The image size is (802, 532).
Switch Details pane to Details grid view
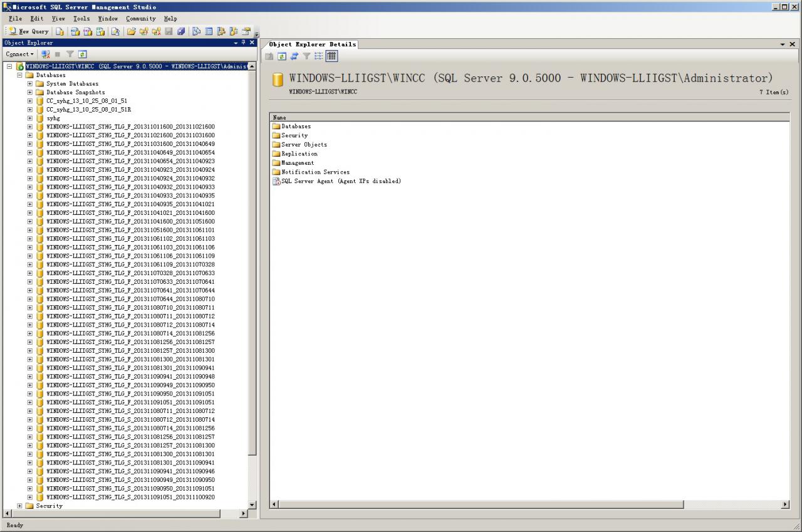point(331,56)
